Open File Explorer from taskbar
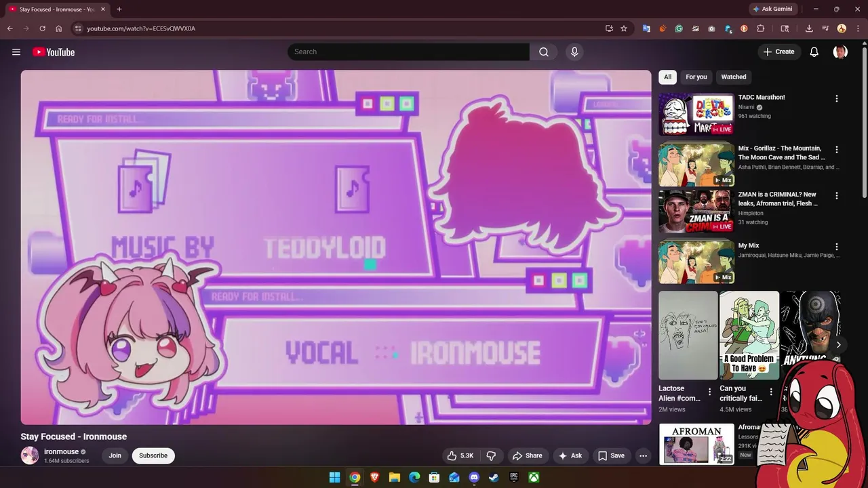868x488 pixels. [x=395, y=477]
